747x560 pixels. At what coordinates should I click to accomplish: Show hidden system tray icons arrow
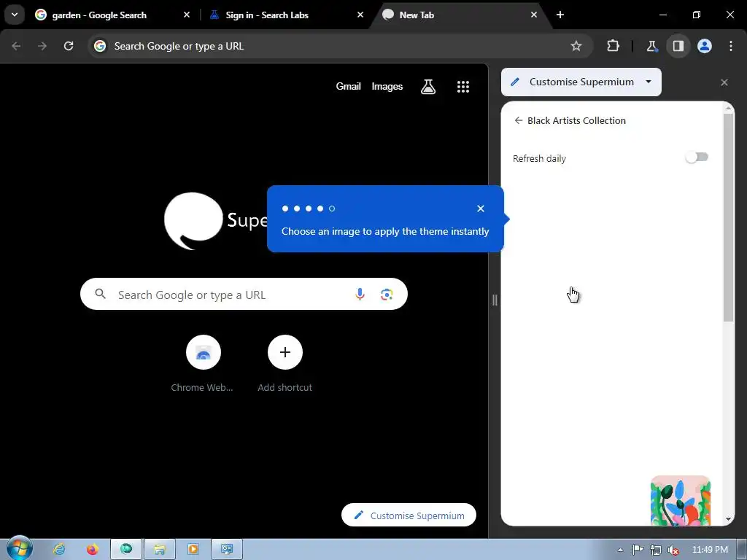click(620, 550)
